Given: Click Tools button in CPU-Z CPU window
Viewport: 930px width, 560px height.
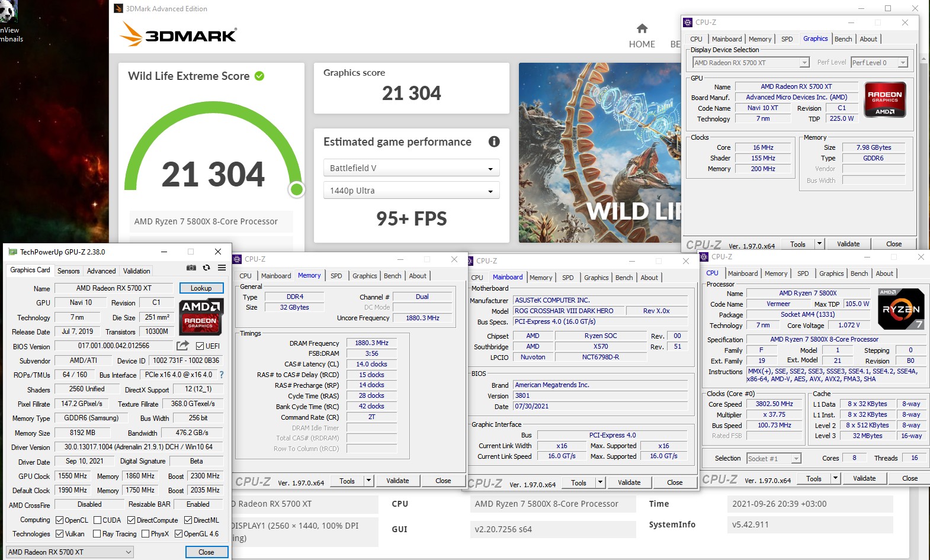Looking at the screenshot, I should click(814, 478).
